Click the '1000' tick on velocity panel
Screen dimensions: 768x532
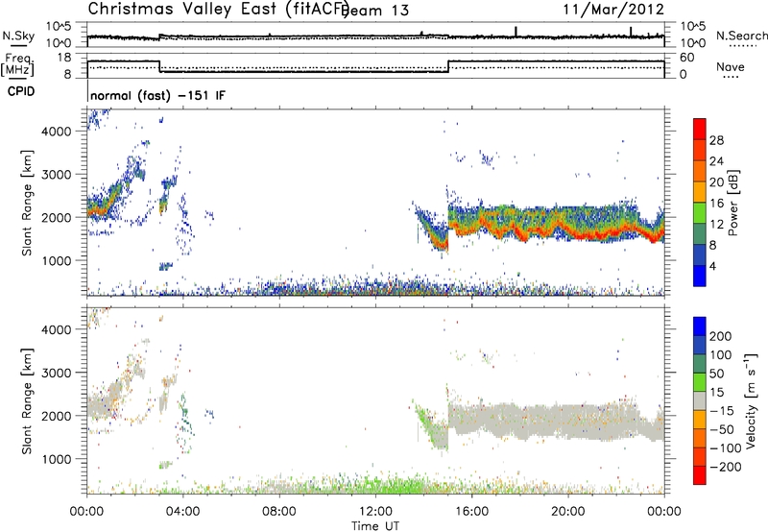57,459
